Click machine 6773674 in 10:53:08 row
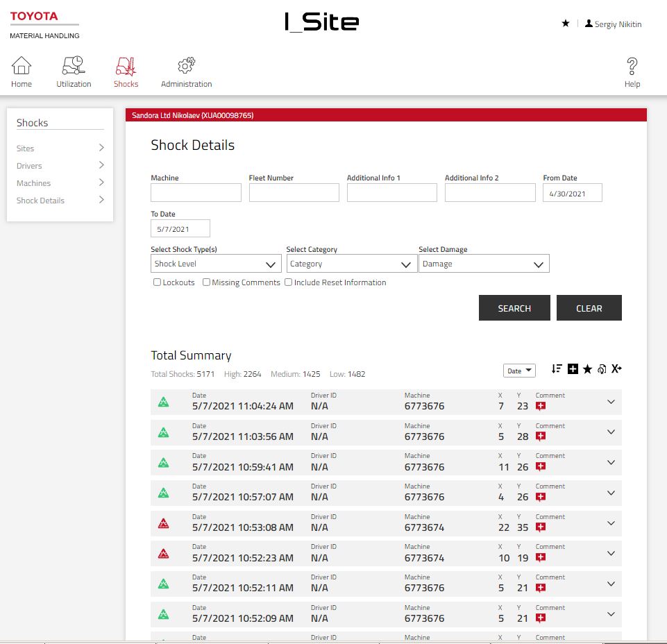Screen dimensions: 667x644 coord(424,527)
